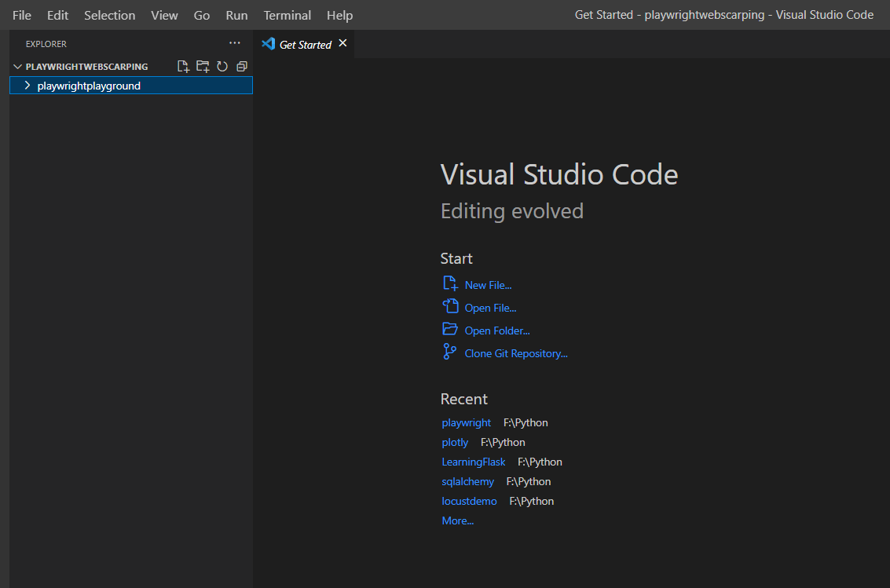Open the Run menu

pyautogui.click(x=236, y=15)
